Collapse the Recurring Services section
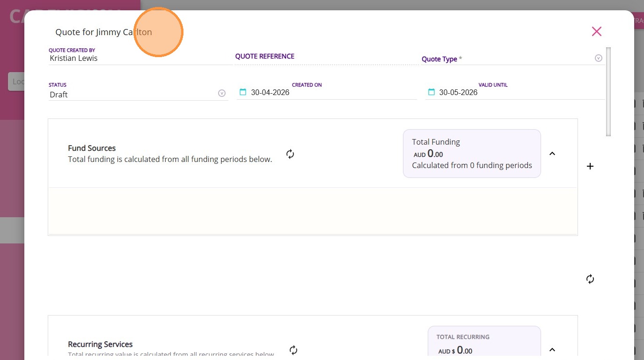Screen dimensions: 644x360 point(552,350)
